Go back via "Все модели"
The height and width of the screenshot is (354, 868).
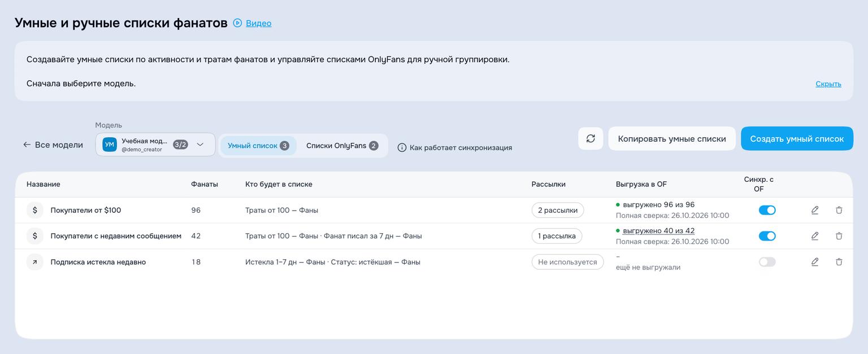(53, 145)
